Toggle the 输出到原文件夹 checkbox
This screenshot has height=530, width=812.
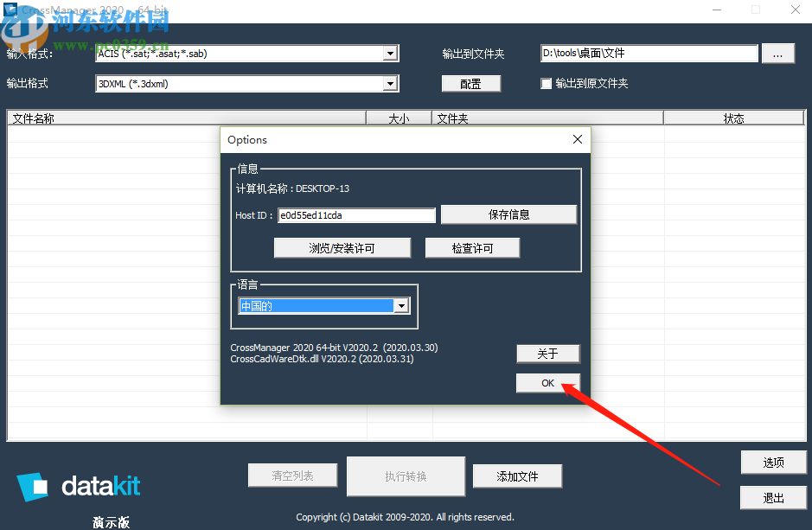point(547,83)
